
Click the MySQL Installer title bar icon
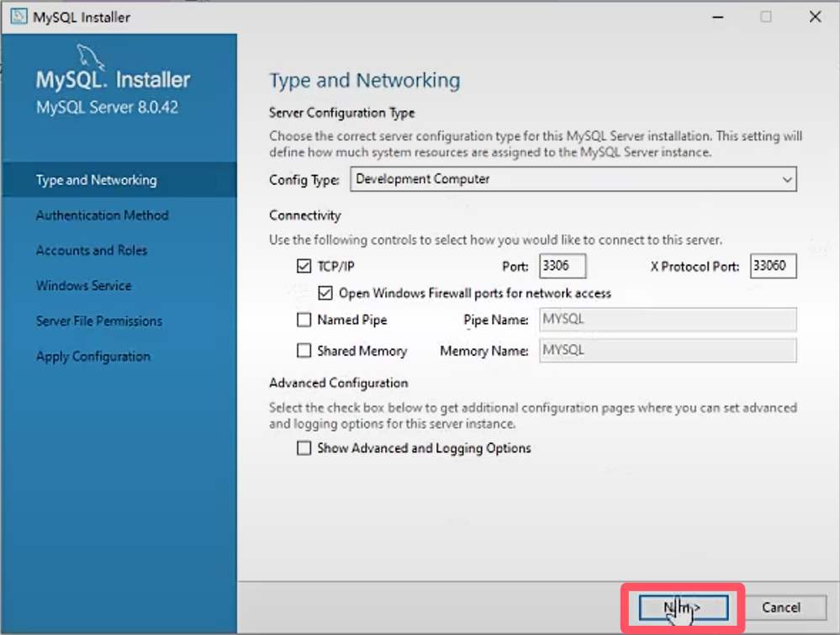[18, 17]
